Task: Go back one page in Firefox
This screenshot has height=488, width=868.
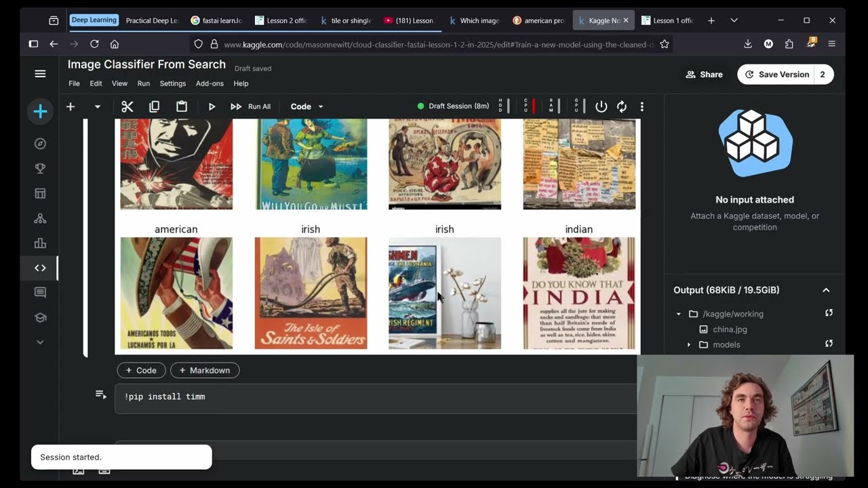Action: [x=54, y=44]
